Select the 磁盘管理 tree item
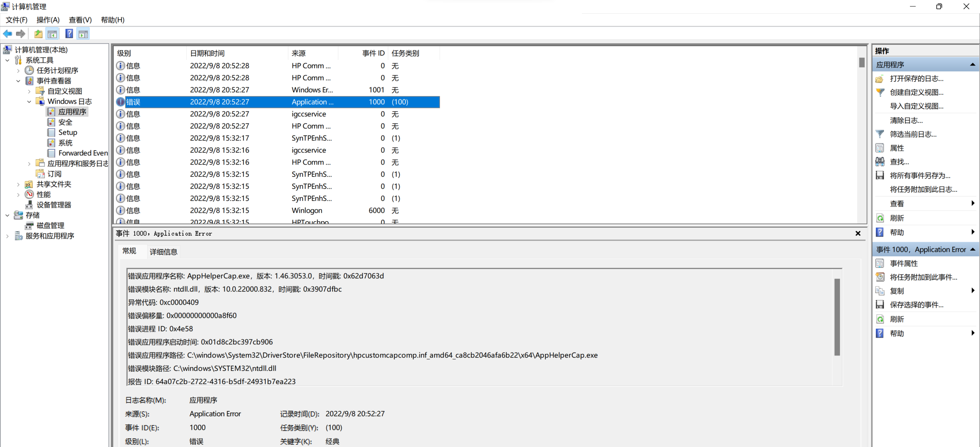This screenshot has height=447, width=980. click(50, 226)
